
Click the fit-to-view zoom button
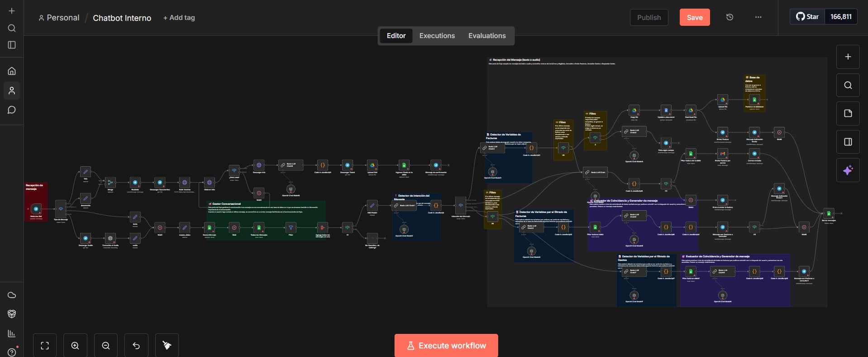[45, 346]
